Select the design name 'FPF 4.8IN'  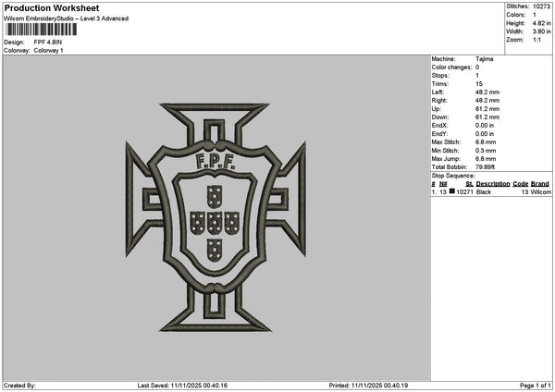point(48,43)
